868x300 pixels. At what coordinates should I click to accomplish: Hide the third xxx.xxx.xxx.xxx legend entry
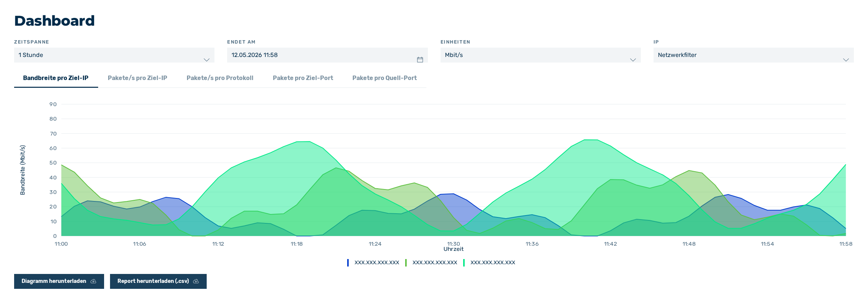(x=493, y=262)
